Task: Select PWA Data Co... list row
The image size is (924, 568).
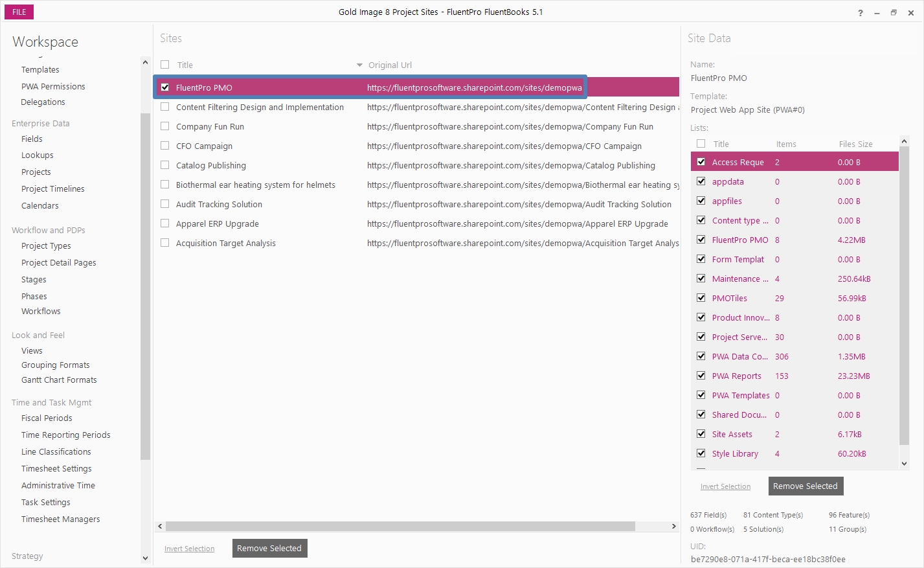Action: tap(795, 356)
